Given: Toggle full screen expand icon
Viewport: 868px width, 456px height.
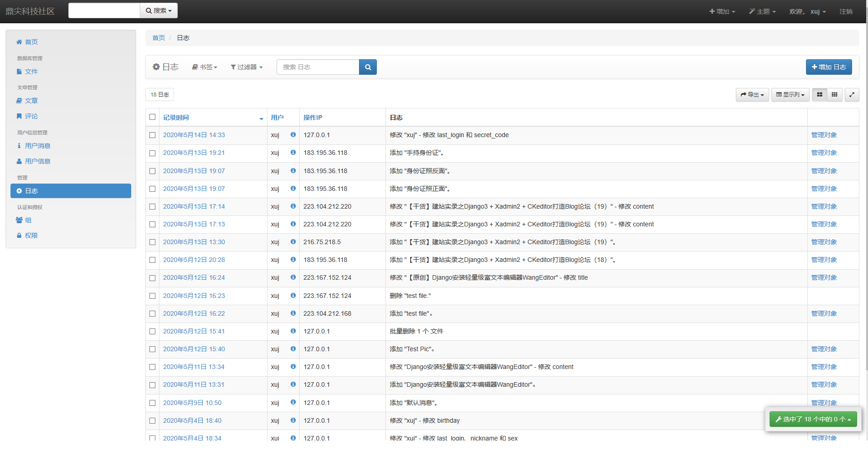Looking at the screenshot, I should click(x=852, y=95).
